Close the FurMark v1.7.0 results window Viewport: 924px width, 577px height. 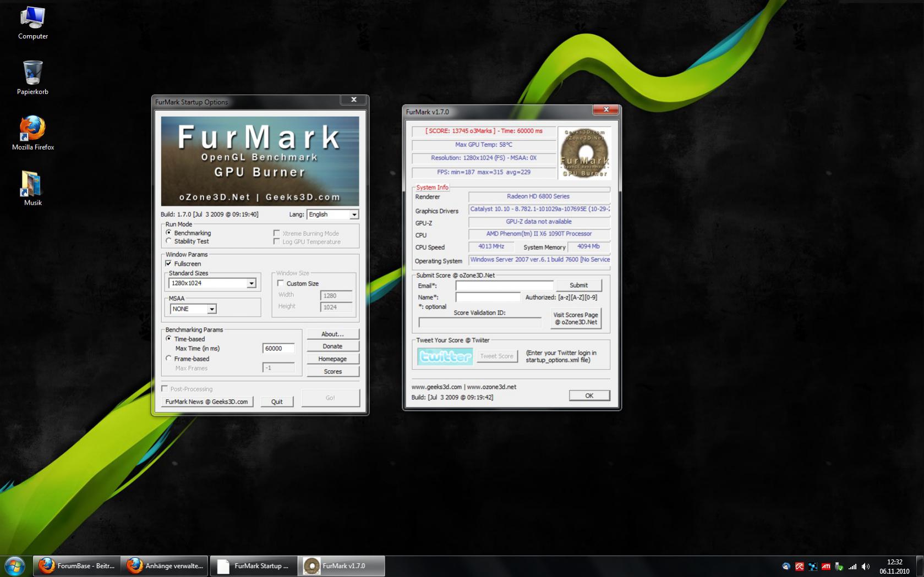point(606,109)
